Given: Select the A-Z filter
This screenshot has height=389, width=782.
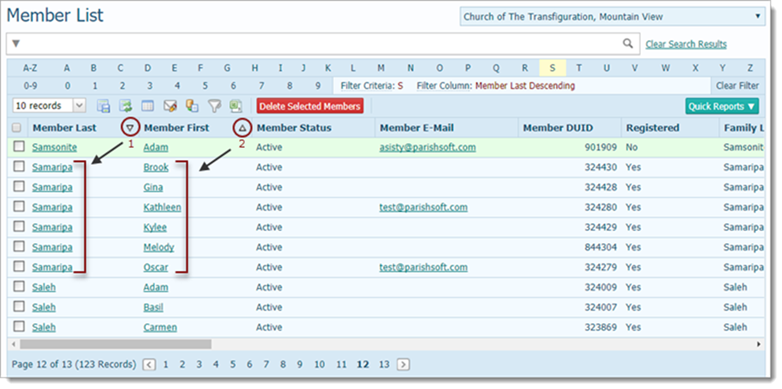Looking at the screenshot, I should [x=30, y=68].
